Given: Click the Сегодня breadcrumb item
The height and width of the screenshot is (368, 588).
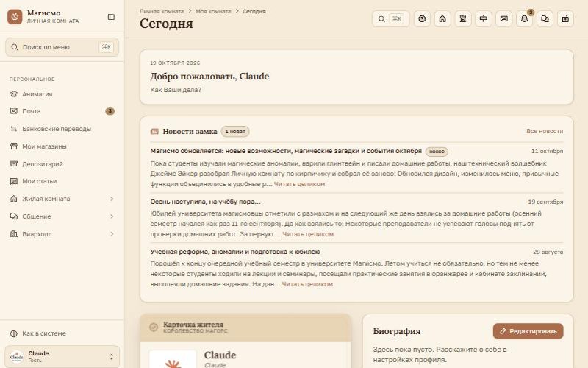Looking at the screenshot, I should 254,11.
